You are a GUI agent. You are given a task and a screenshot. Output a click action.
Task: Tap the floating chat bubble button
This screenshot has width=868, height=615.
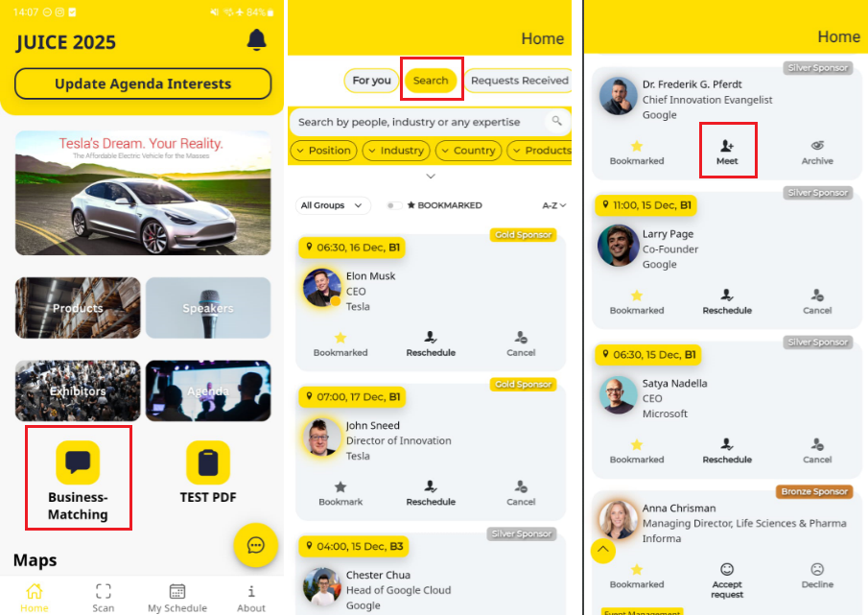coord(255,545)
